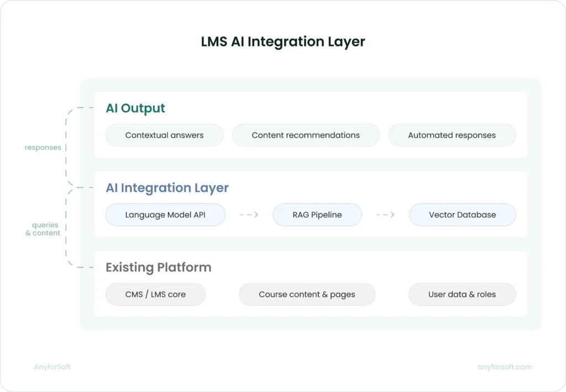Click the Existing Platform section heading

click(x=158, y=268)
